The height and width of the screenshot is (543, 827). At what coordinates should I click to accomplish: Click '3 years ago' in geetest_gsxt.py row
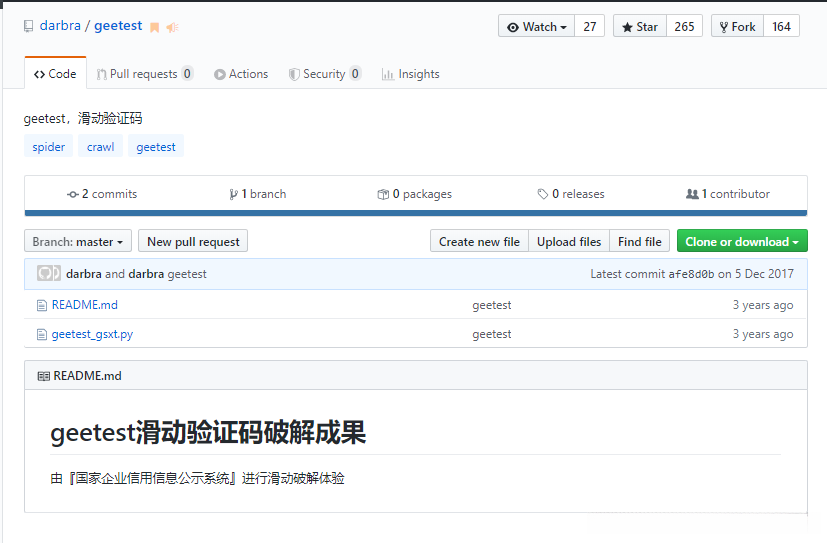[763, 334]
